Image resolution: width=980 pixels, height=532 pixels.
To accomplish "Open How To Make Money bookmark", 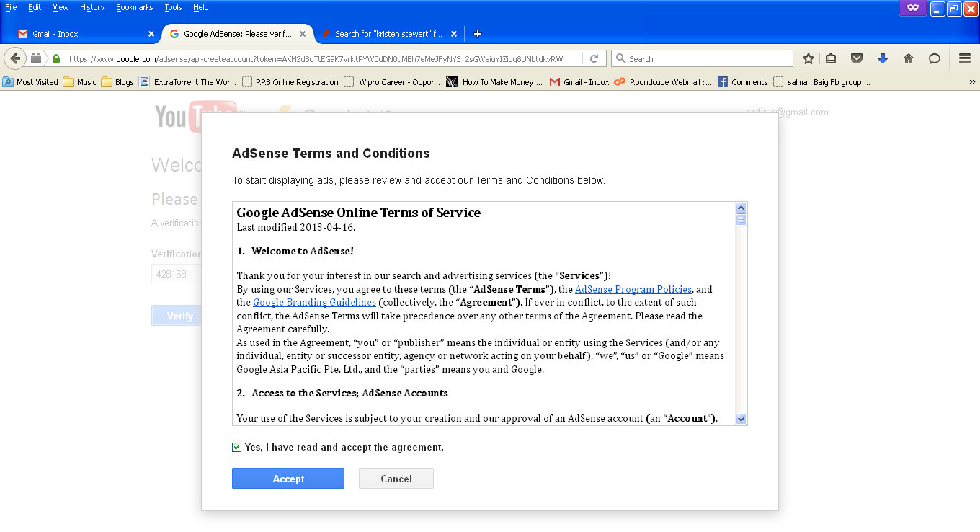I will (x=495, y=82).
